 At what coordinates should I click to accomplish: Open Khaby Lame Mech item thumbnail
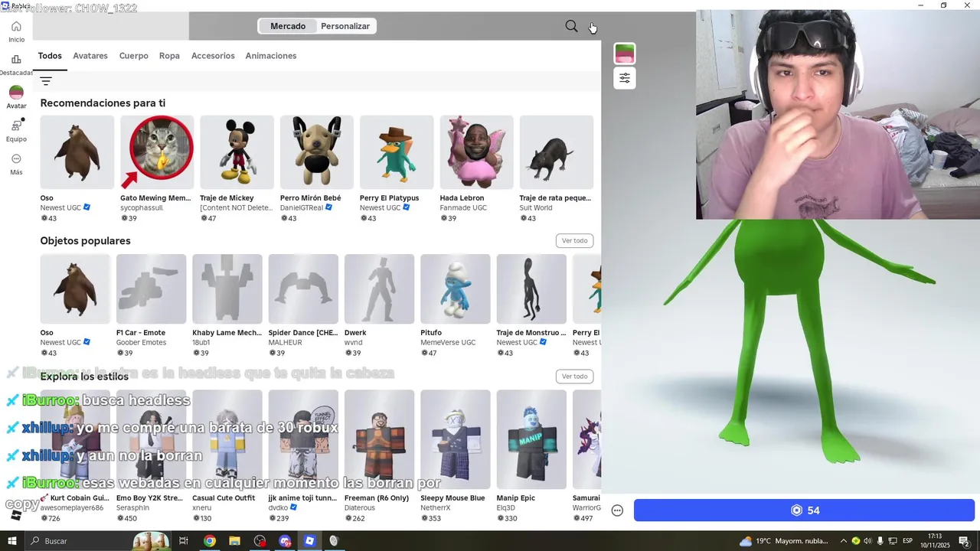[227, 289]
